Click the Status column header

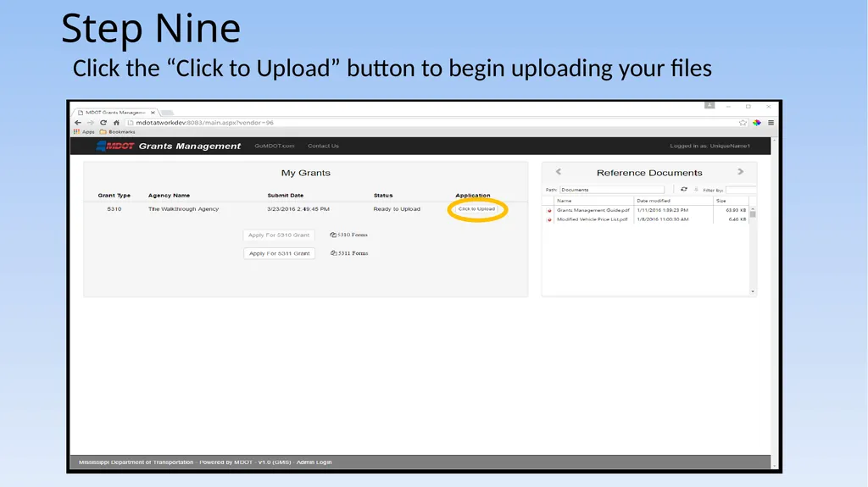[383, 196]
